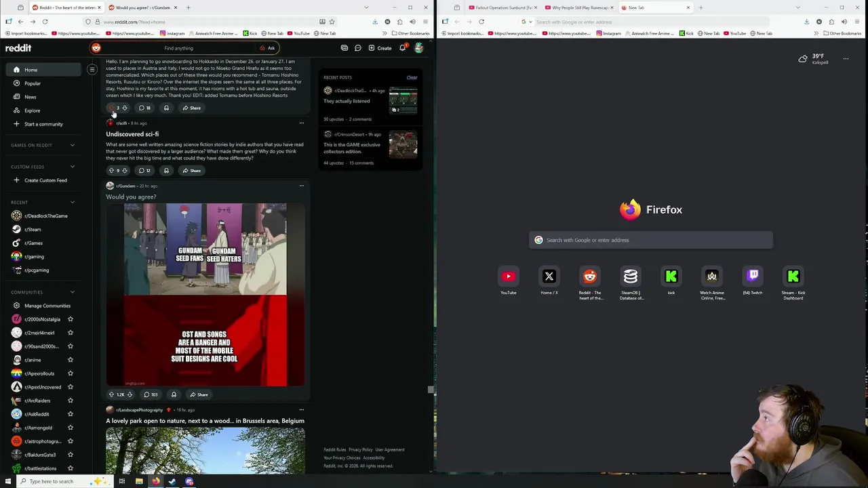
Task: Toggle favorite star for r/anime
Action: click(71, 360)
